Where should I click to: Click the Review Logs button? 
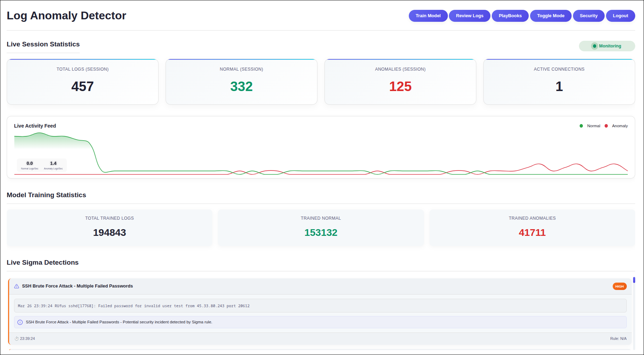click(x=469, y=16)
